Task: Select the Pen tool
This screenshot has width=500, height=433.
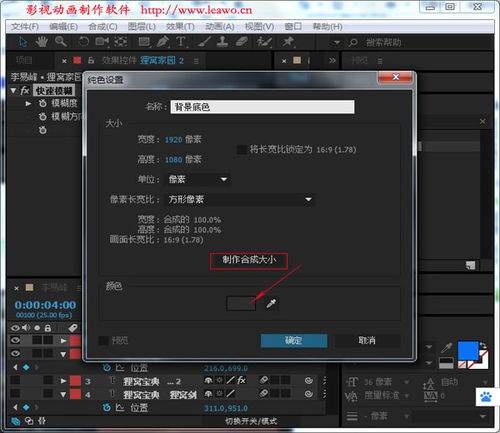Action: pos(162,42)
